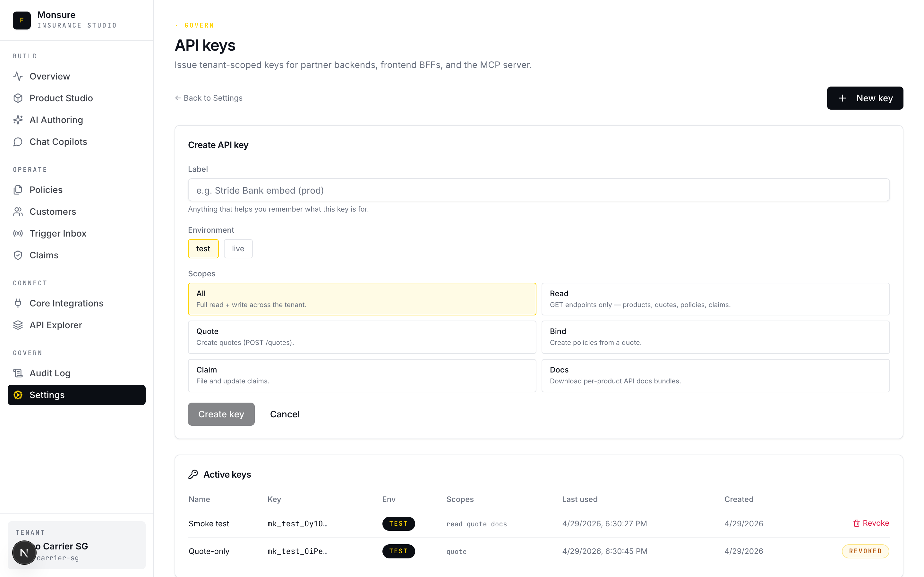This screenshot has width=924, height=577.
Task: Follow the Back to Settings link
Action: click(209, 98)
